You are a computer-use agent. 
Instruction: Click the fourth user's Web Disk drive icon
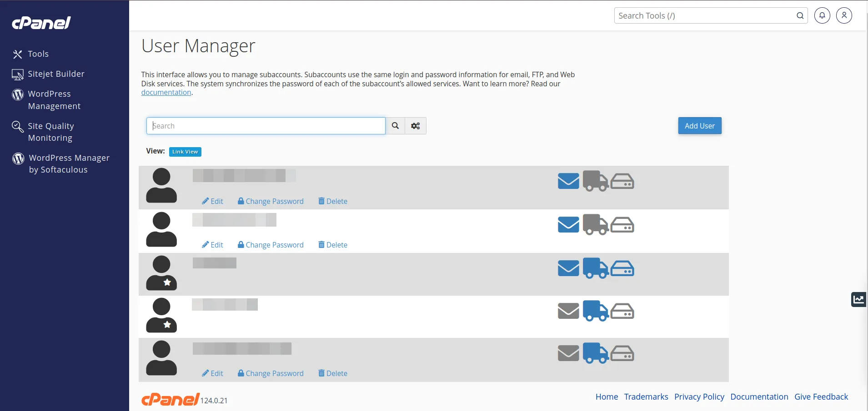(622, 311)
